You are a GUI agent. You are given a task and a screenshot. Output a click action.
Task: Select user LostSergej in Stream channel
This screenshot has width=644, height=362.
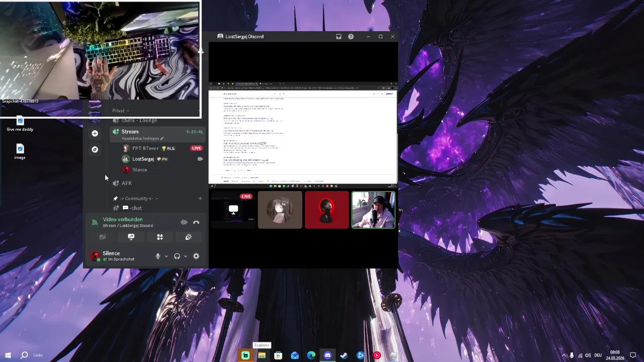pos(143,159)
